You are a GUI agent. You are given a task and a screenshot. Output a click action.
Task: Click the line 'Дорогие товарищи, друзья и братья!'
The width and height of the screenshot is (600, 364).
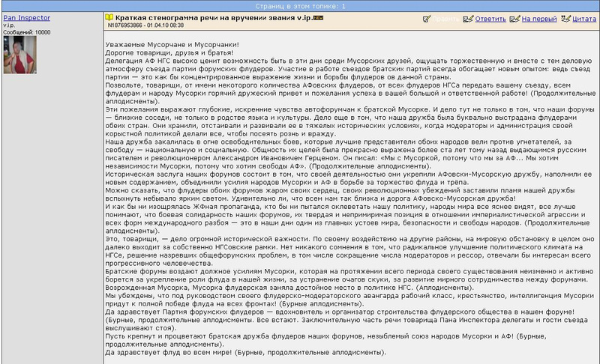[169, 52]
